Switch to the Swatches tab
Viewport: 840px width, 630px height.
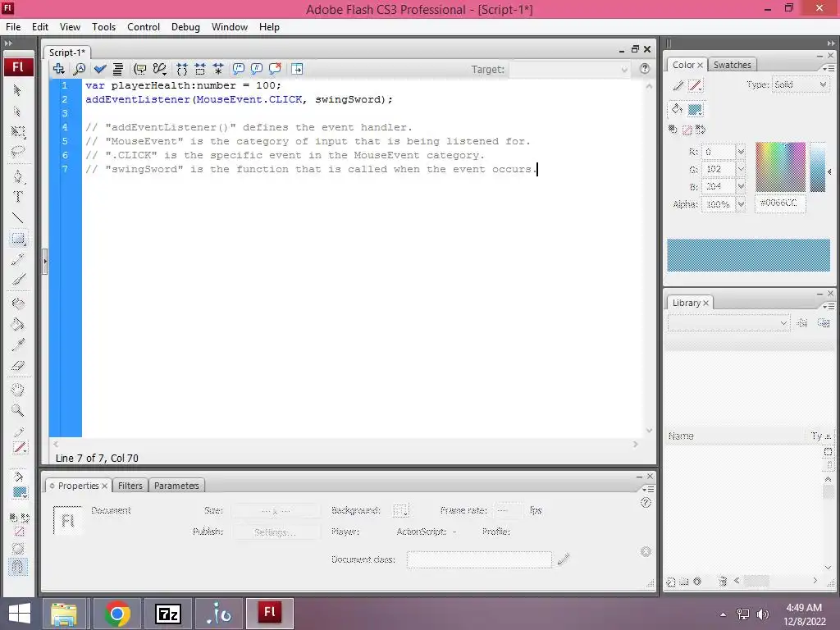pyautogui.click(x=733, y=65)
